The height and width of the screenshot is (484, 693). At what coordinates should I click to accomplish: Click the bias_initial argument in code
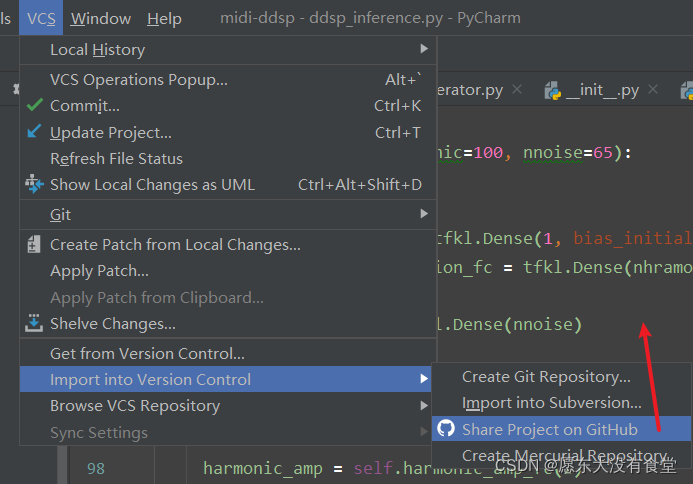(632, 238)
